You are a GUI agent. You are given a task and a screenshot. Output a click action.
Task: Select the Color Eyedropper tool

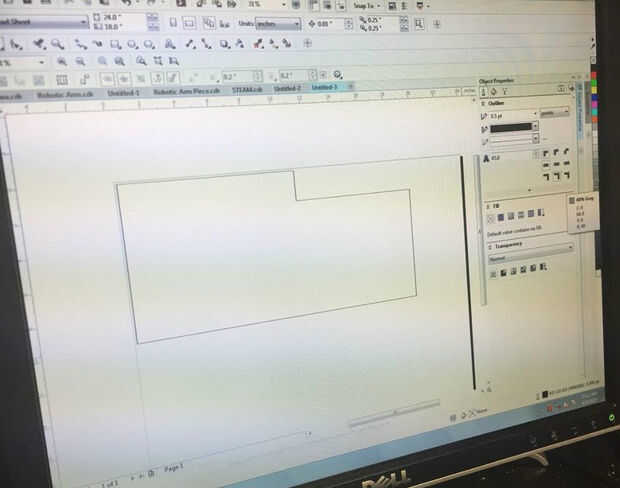tap(259, 44)
